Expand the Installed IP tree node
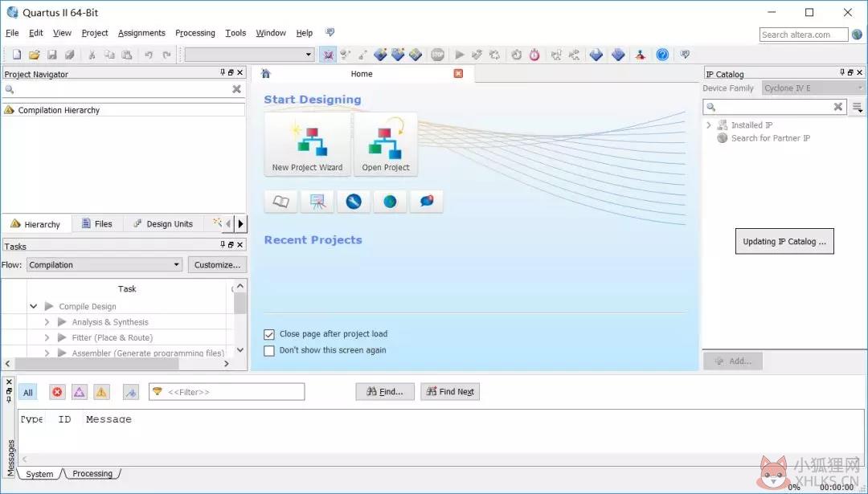The height and width of the screenshot is (494, 868). point(709,125)
